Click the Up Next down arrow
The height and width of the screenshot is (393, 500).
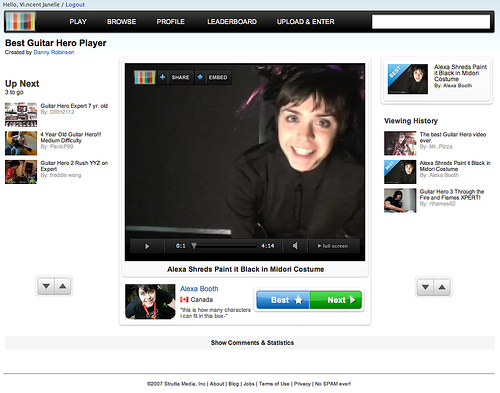(x=46, y=286)
